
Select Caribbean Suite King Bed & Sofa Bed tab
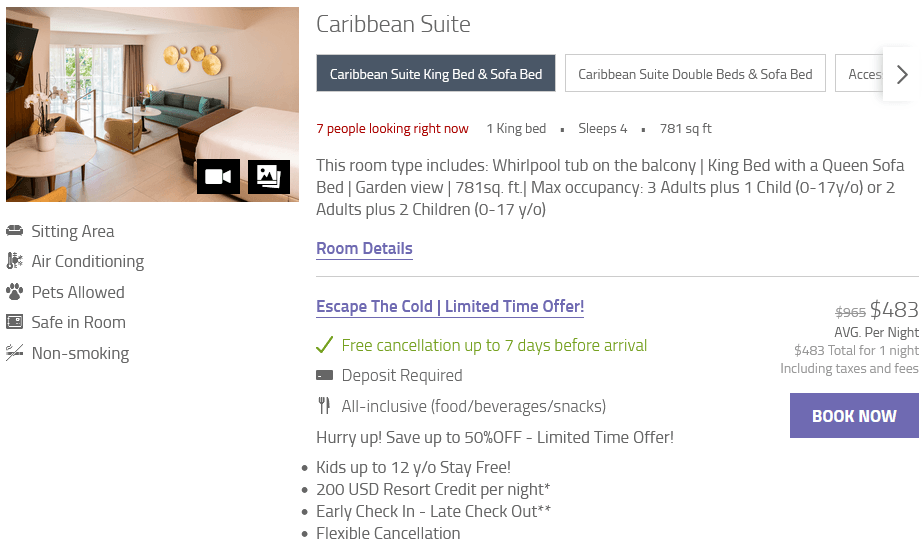pyautogui.click(x=435, y=74)
